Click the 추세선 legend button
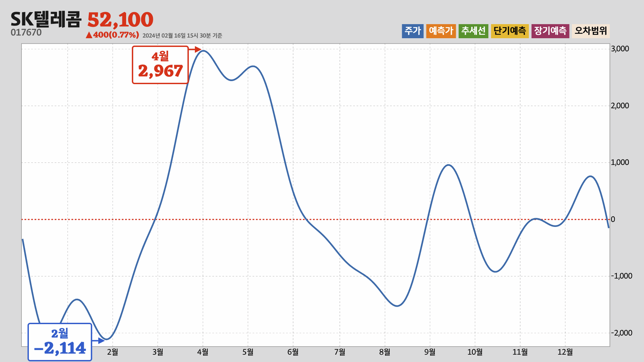 [473, 31]
